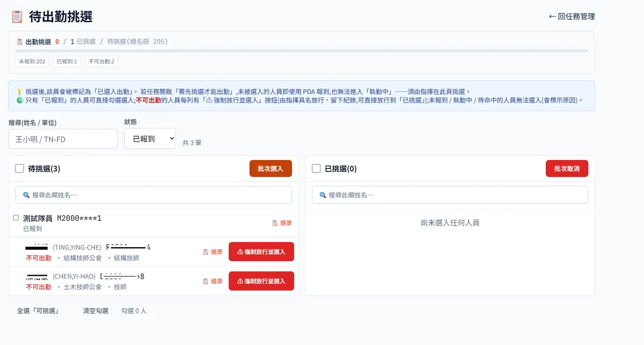Viewport: 644px width, 345px height.
Task: Click the light bulb tip icon in notice
Action: click(20, 91)
